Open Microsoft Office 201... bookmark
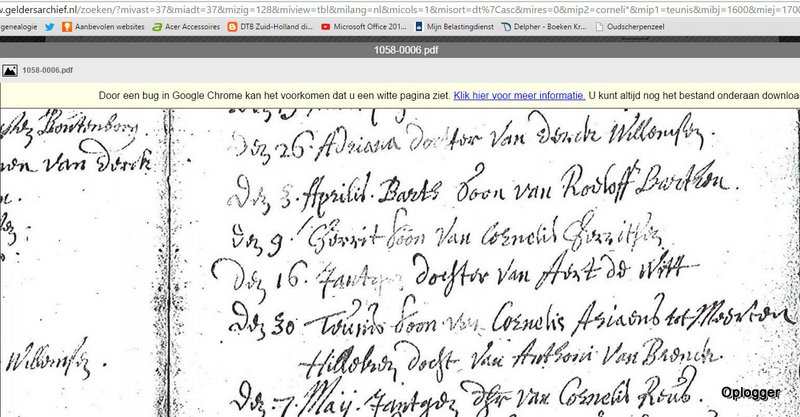Image resolution: width=800 pixels, height=417 pixels. (x=370, y=27)
